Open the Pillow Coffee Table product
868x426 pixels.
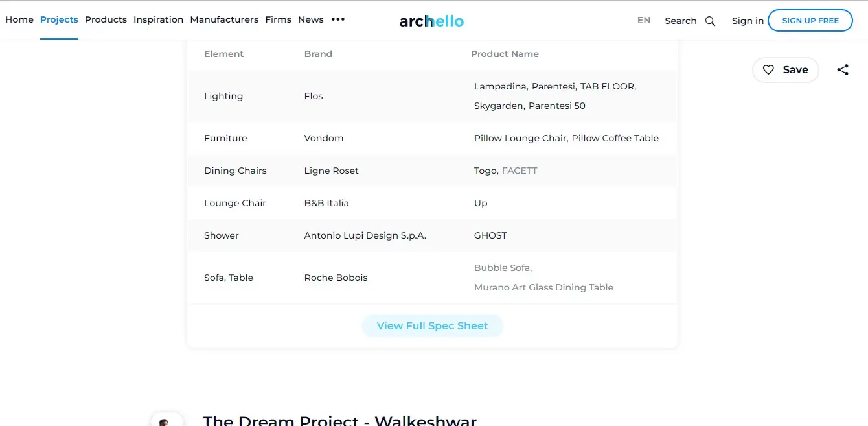615,138
